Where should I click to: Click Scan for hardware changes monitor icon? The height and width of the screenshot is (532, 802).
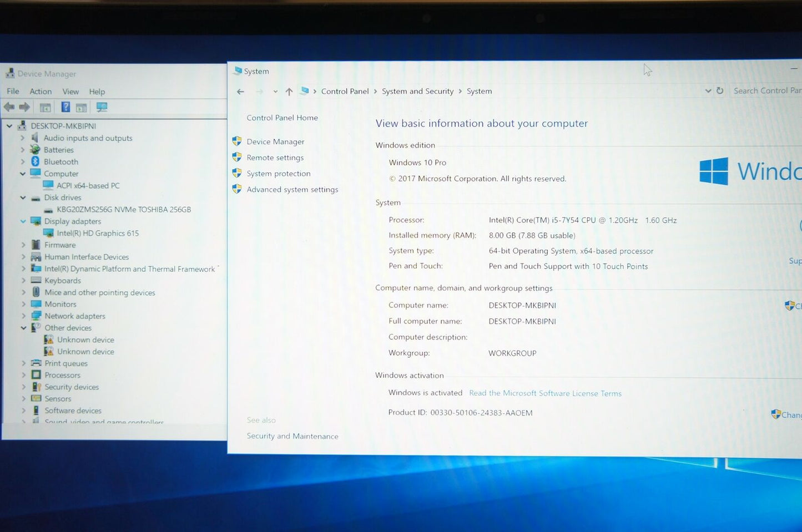click(x=102, y=107)
